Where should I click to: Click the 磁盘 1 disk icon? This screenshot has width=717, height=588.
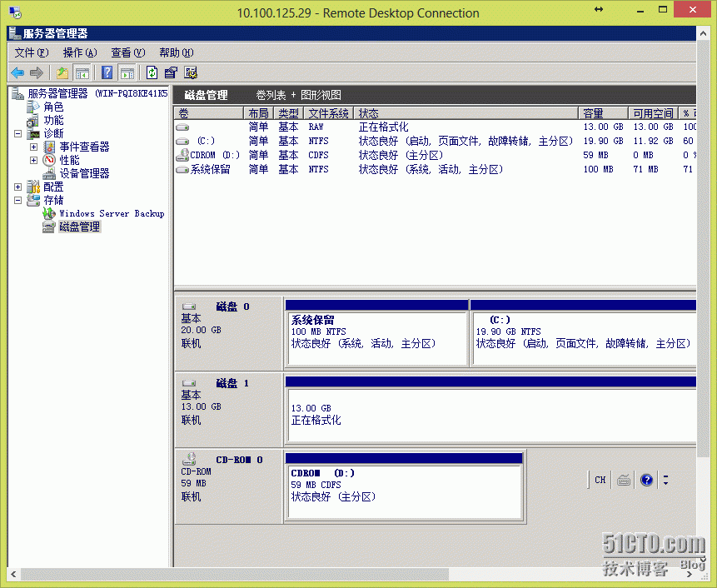point(189,383)
